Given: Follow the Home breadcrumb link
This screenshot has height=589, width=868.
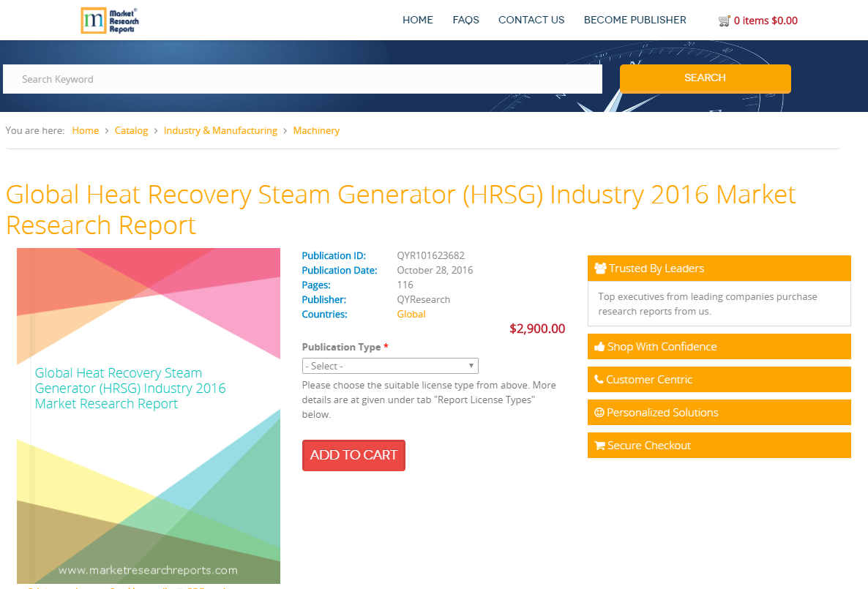Looking at the screenshot, I should point(85,131).
